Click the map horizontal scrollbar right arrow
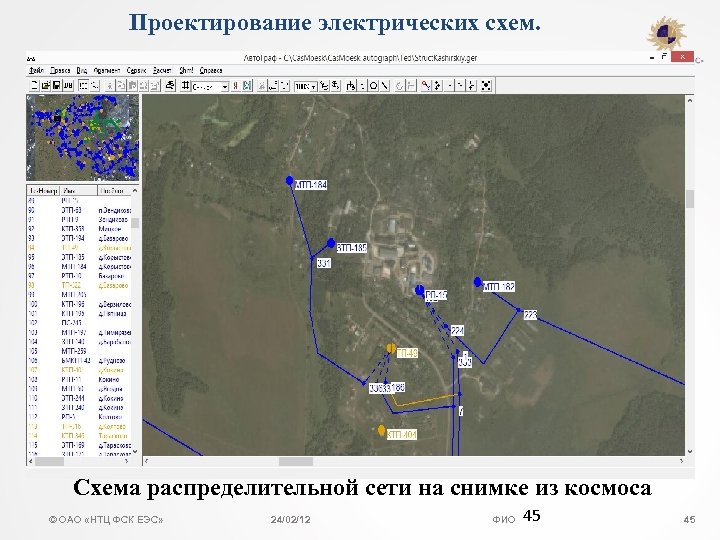This screenshot has height=540, width=720. pos(681,461)
